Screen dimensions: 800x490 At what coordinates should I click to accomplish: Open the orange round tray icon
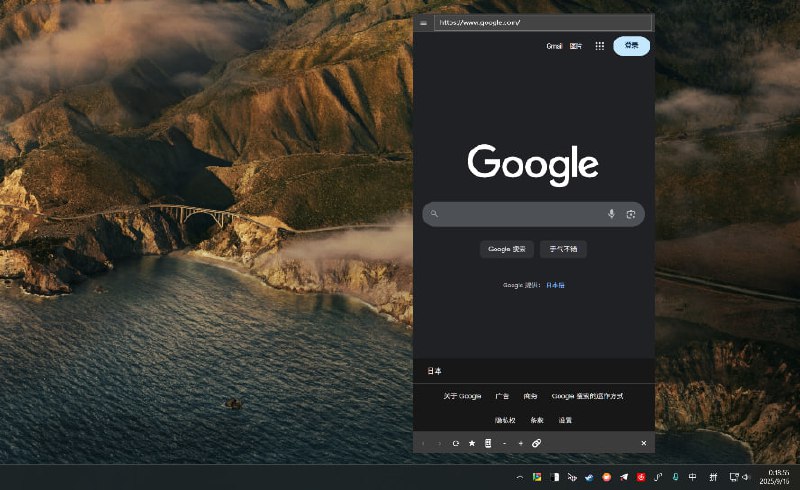point(606,477)
